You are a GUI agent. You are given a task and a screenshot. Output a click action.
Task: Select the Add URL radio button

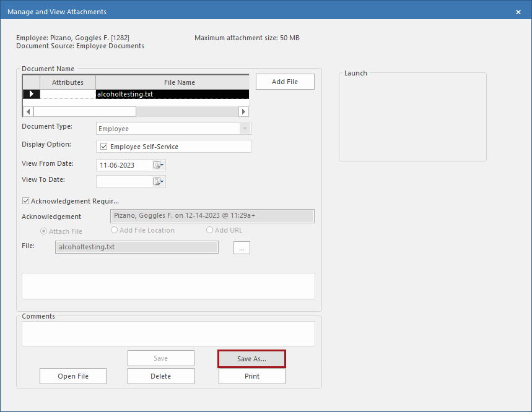pyautogui.click(x=209, y=230)
